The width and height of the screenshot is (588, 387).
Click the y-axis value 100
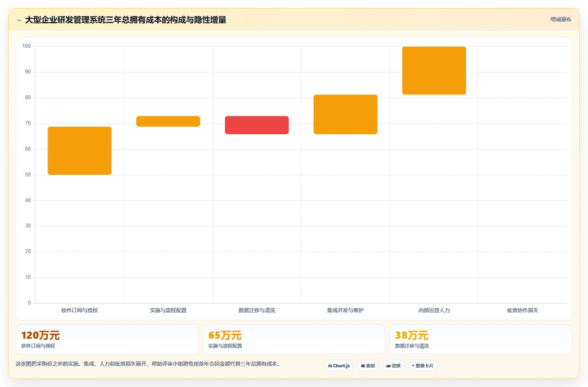[x=27, y=46]
